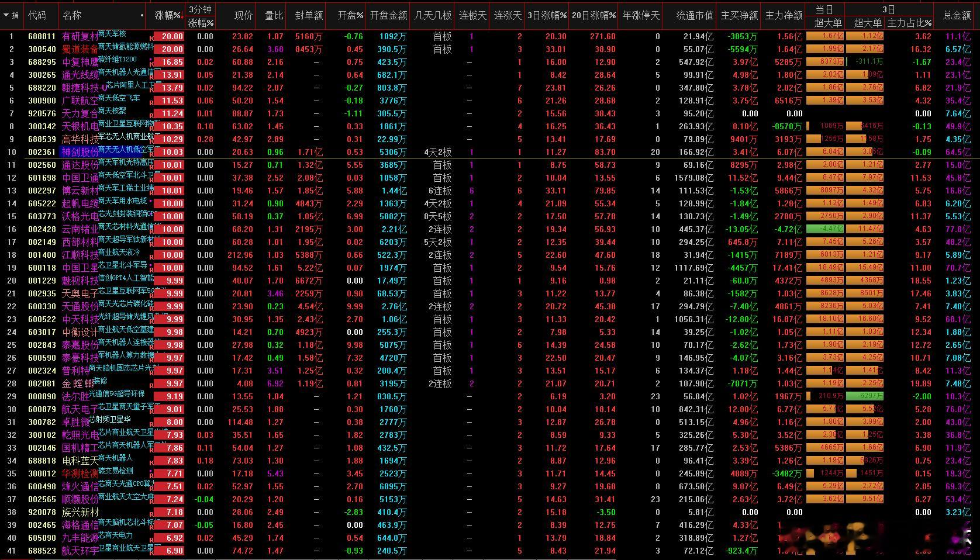Sort by the 现价 column header

[x=243, y=16]
